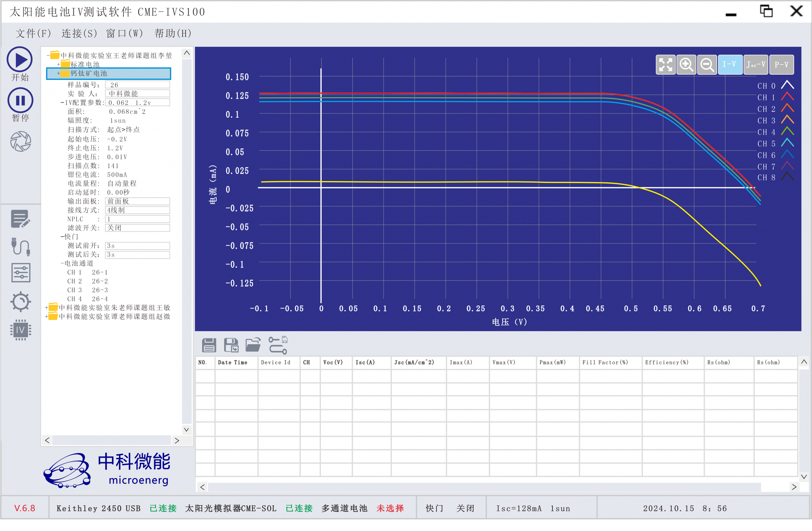Expand 中科微能实验室朱老师课题组 folder

(46, 307)
